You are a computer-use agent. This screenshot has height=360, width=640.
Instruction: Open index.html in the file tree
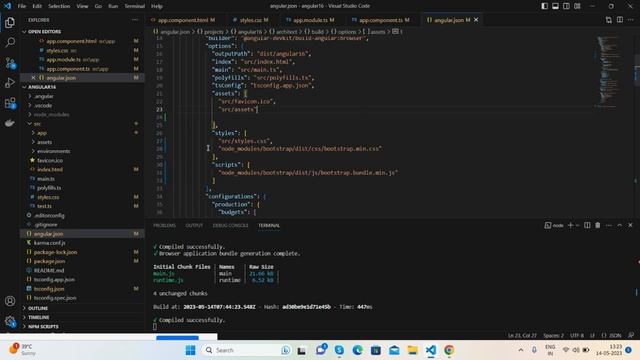click(x=82, y=169)
